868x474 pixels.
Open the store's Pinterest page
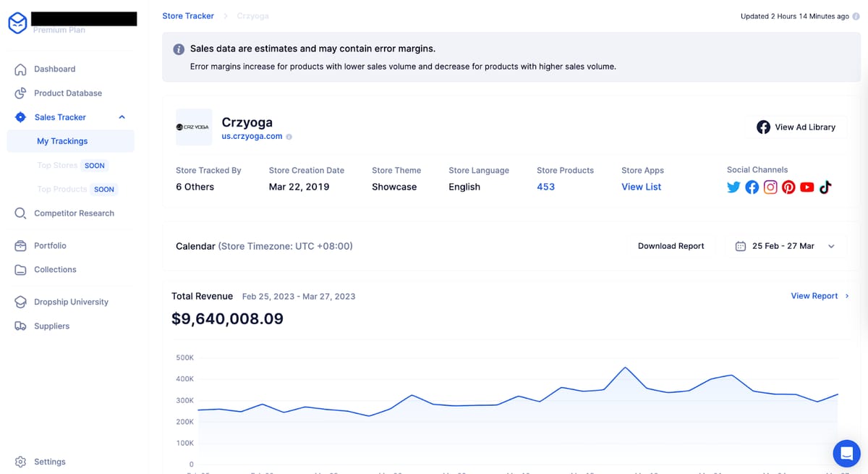coord(788,187)
